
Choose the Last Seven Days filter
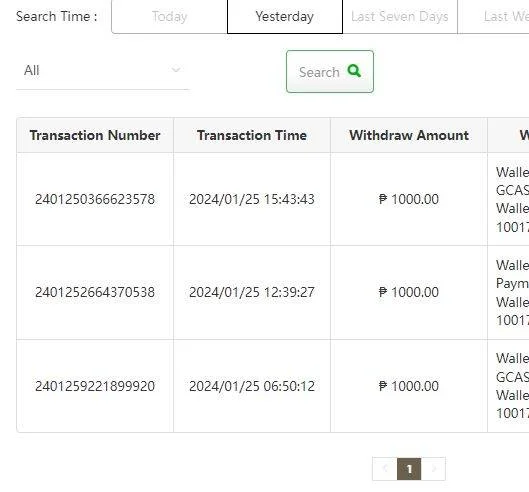coord(400,17)
